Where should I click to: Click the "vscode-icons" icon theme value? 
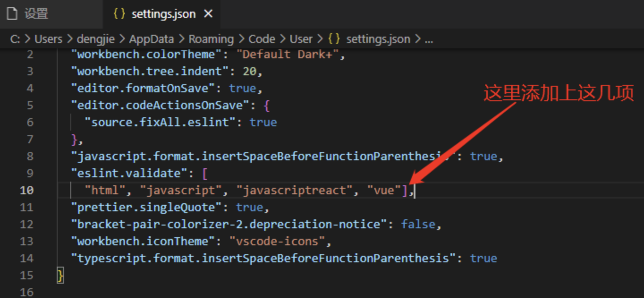pos(277,241)
